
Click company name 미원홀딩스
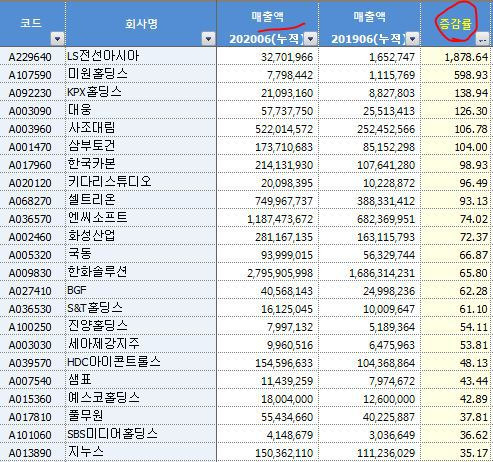[x=98, y=73]
